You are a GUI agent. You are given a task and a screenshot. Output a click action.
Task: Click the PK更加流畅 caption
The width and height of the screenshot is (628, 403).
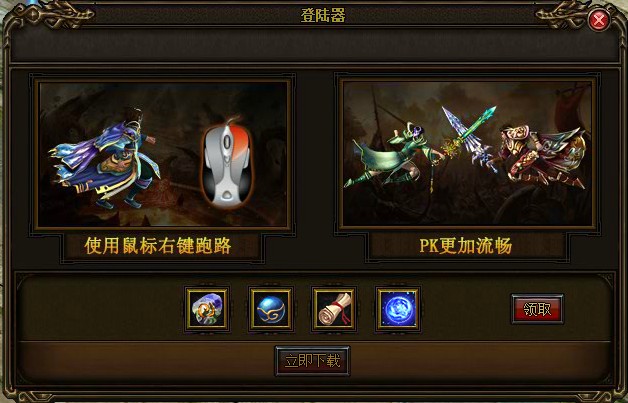coord(465,246)
